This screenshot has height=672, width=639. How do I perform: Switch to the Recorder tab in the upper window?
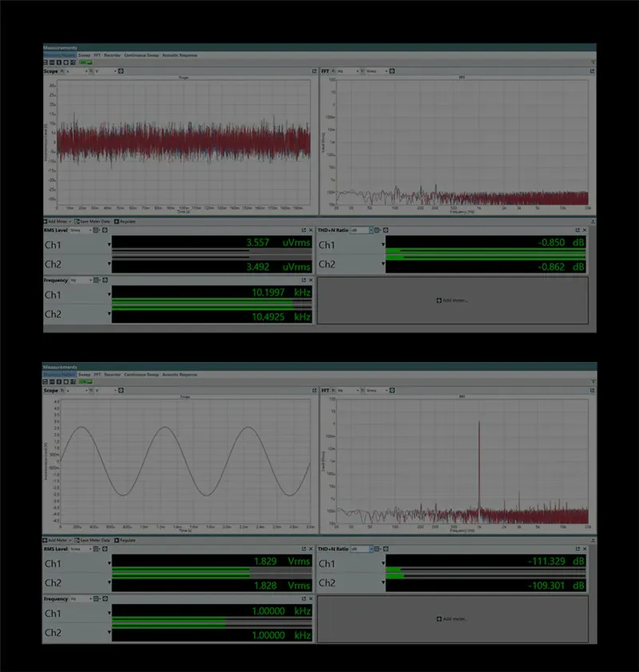point(112,55)
